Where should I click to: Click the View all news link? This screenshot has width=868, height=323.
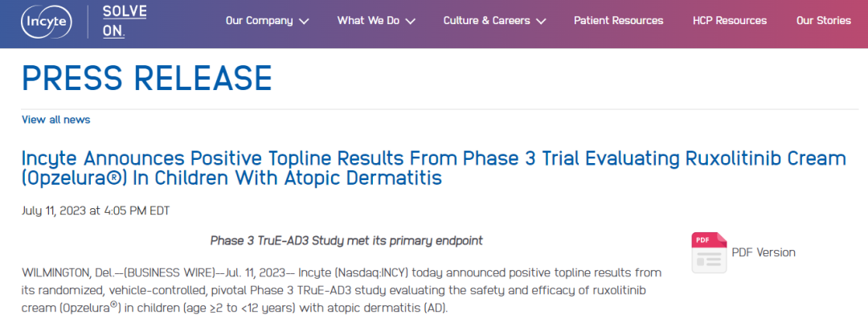coord(55,120)
